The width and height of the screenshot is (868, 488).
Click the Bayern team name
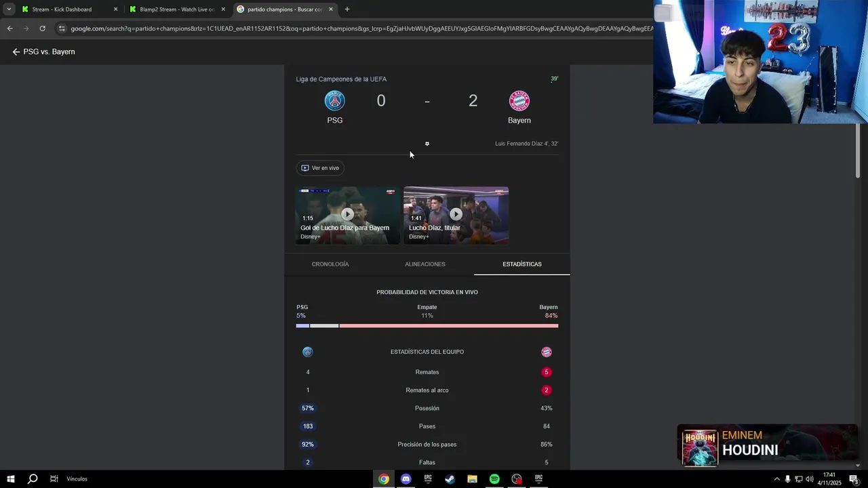519,121
